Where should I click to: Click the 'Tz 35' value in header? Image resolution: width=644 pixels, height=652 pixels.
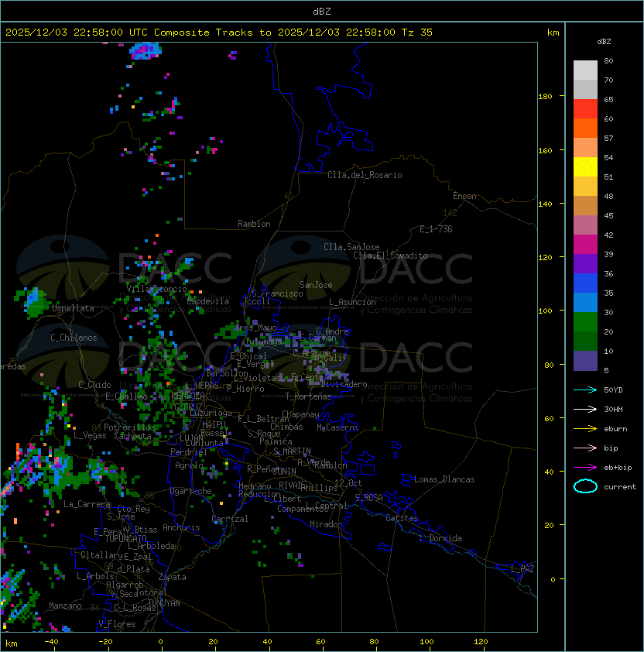[417, 33]
